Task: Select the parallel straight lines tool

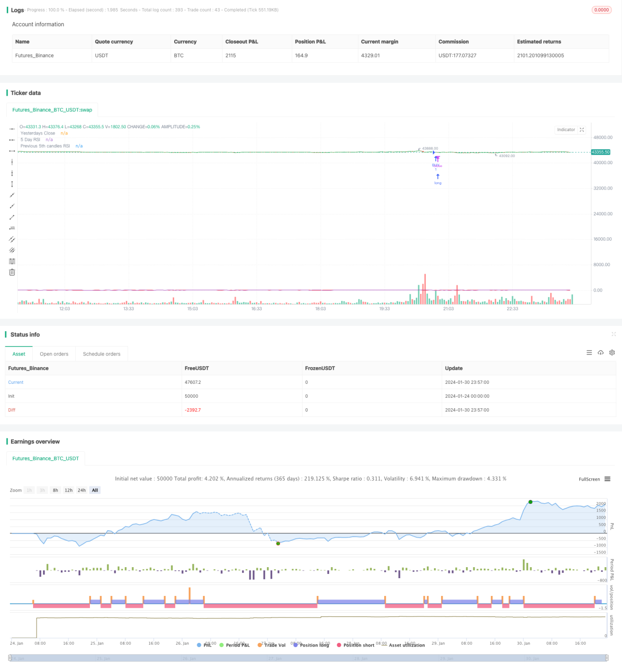Action: coord(12,250)
